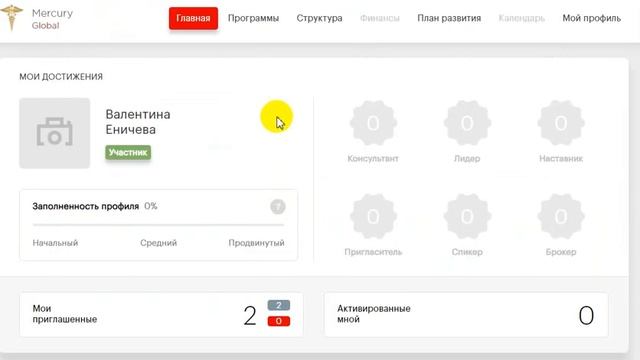Click the grey invited count badge 2
Screen dimensions: 640x360
(x=279, y=305)
